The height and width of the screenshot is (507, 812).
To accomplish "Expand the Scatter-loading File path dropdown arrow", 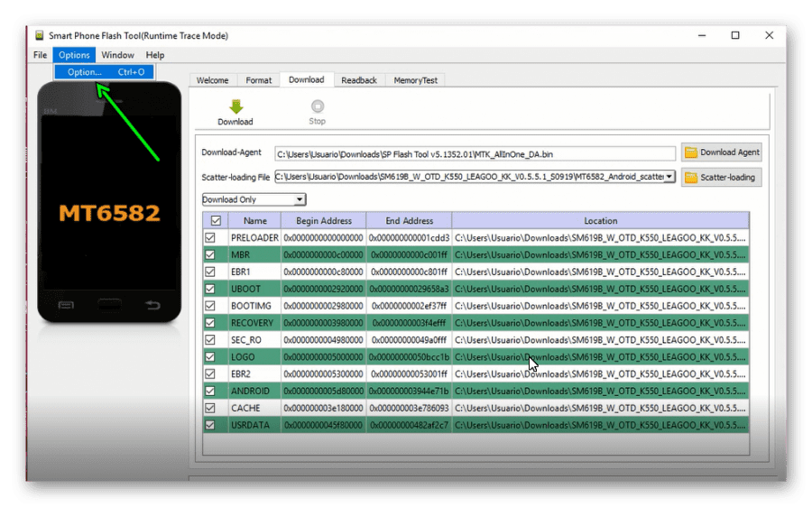I will pyautogui.click(x=669, y=177).
